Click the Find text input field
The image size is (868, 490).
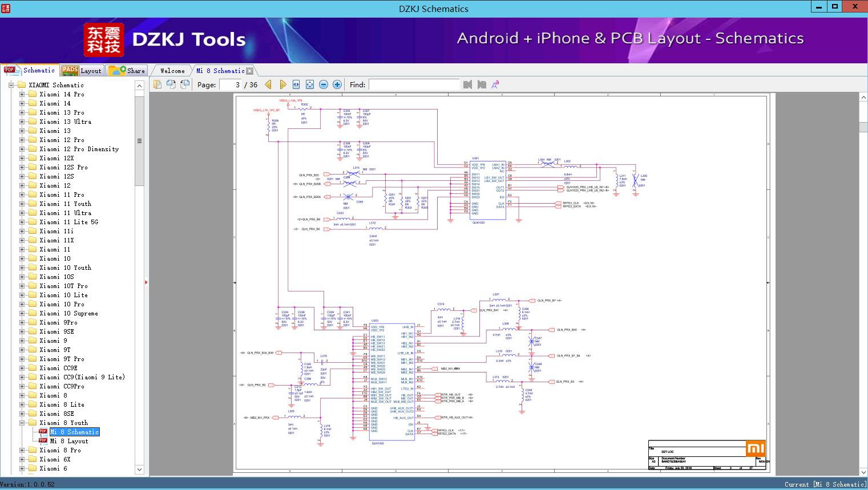[414, 84]
